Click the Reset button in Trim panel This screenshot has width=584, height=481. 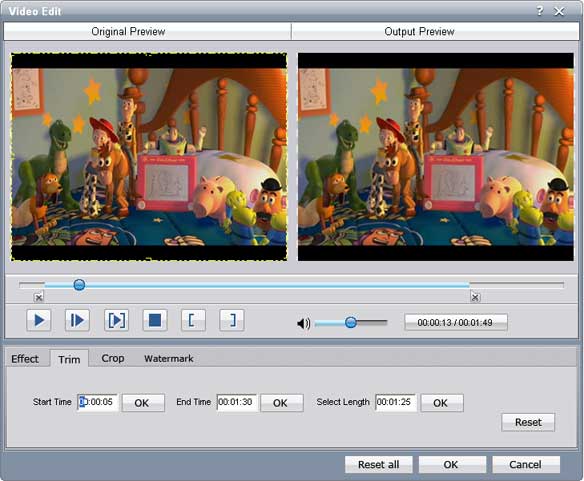528,422
